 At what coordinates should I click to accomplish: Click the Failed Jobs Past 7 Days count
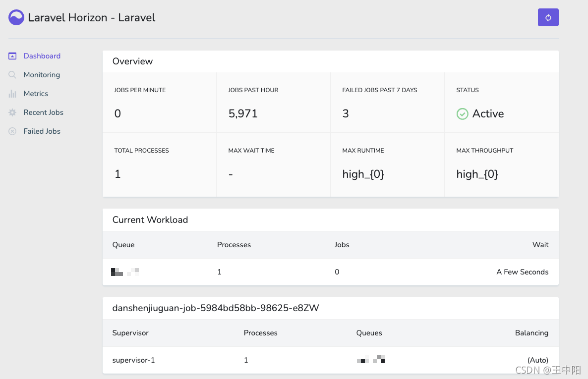346,114
